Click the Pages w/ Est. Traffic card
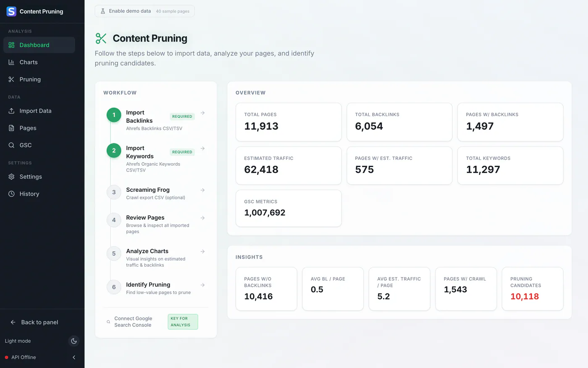 tap(399, 166)
